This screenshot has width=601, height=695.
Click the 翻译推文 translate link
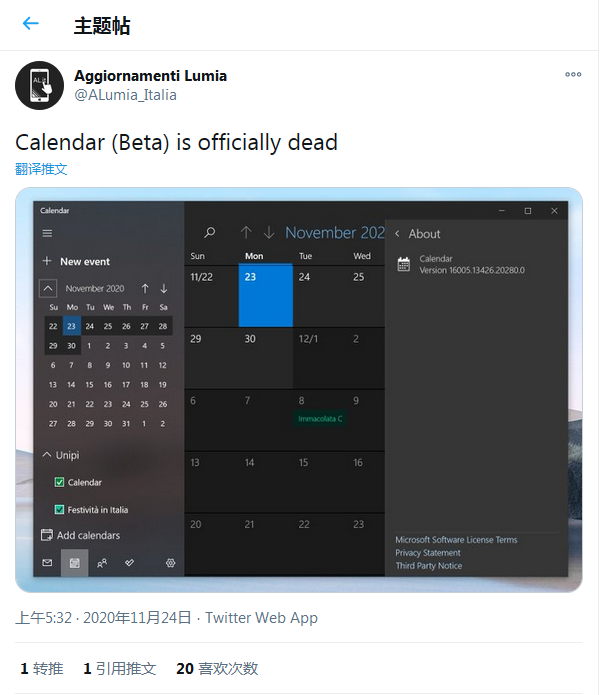pos(41,169)
